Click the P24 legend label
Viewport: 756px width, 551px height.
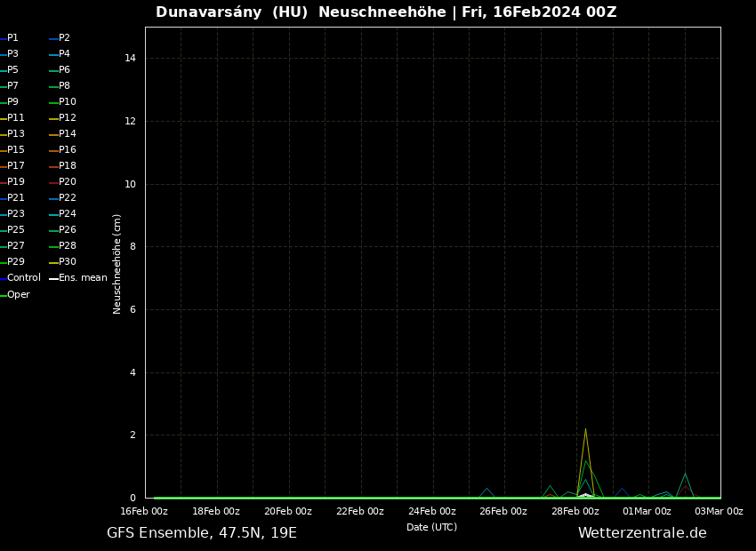[68, 214]
